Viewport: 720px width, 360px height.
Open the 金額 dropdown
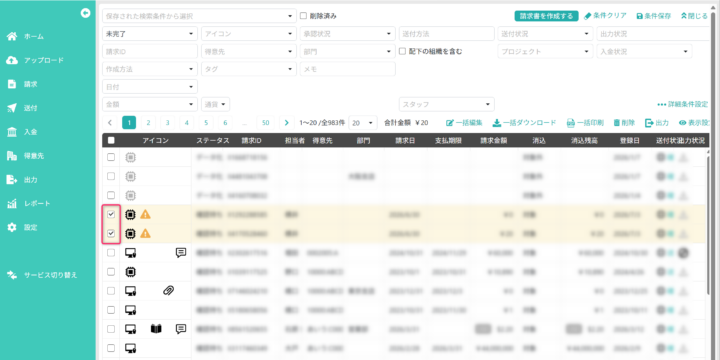[x=150, y=104]
